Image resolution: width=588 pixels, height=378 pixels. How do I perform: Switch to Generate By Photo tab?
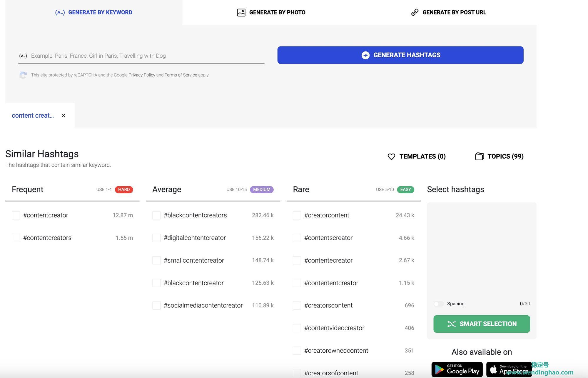coord(271,11)
